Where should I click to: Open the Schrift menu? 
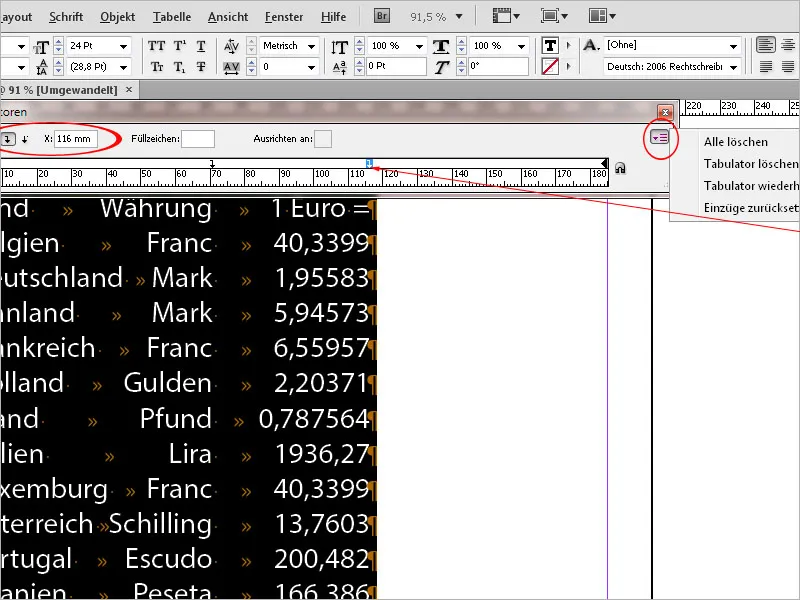pyautogui.click(x=65, y=16)
